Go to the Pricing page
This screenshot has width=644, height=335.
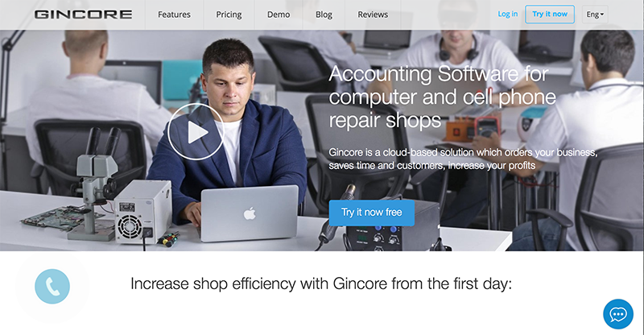(229, 14)
